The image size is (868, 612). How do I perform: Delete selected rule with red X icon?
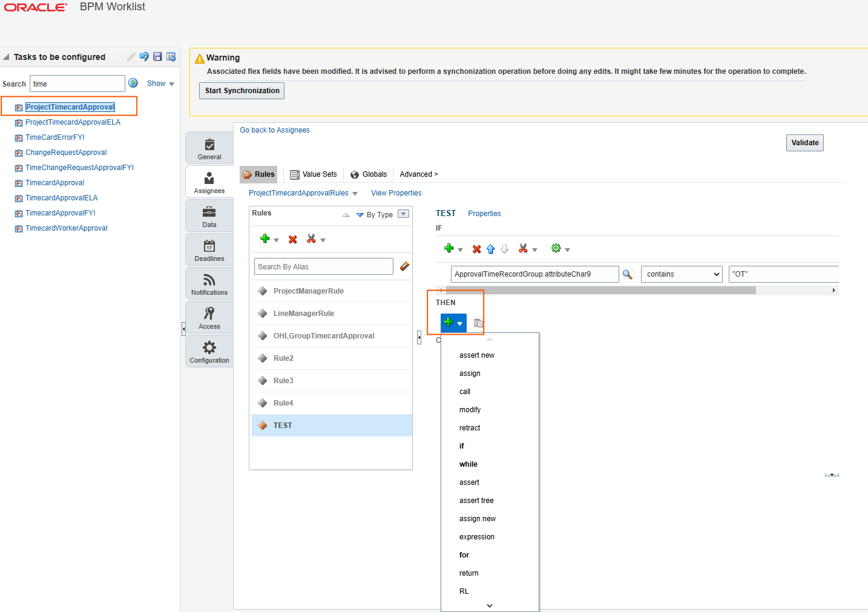293,239
